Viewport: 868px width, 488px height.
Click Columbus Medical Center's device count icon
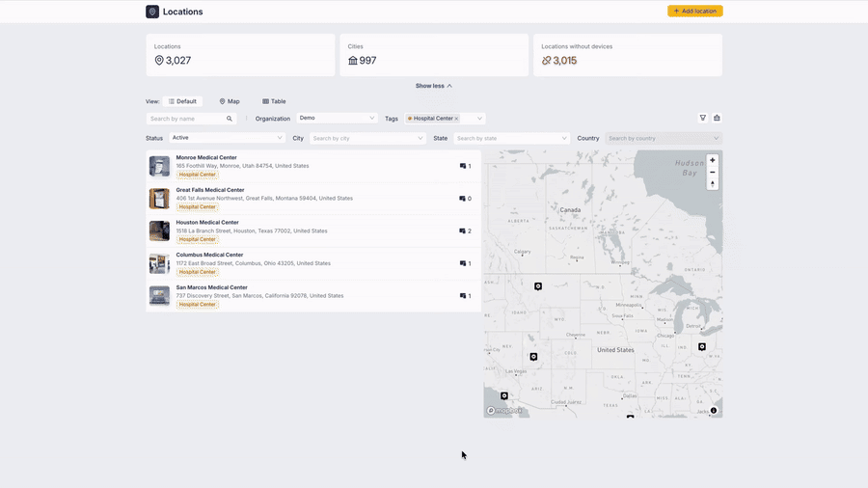[463, 263]
